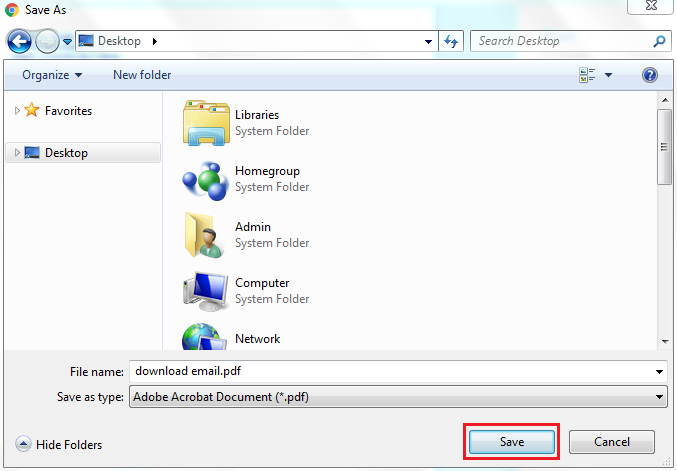
Task: Select the Libraries folder icon
Action: [x=206, y=123]
